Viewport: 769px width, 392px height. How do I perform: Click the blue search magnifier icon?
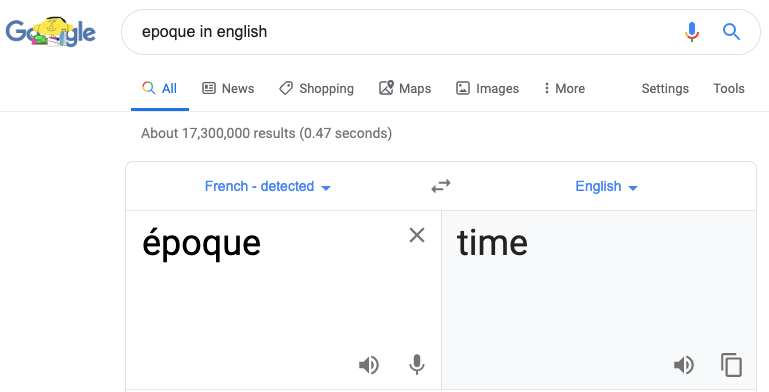pos(731,32)
